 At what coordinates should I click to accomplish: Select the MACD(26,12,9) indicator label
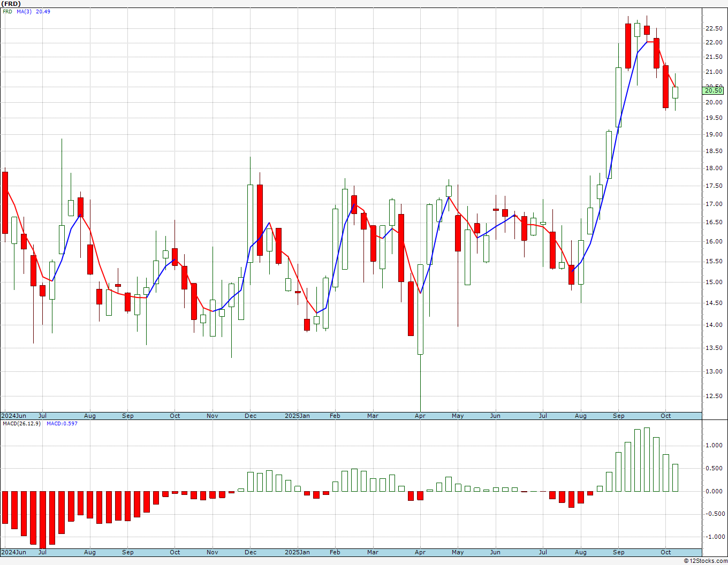21,424
